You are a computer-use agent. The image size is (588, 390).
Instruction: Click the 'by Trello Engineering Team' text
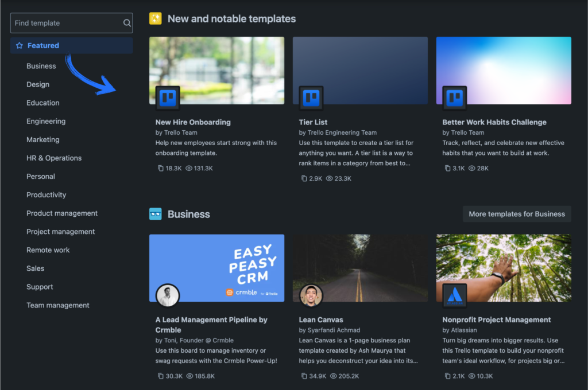(338, 132)
